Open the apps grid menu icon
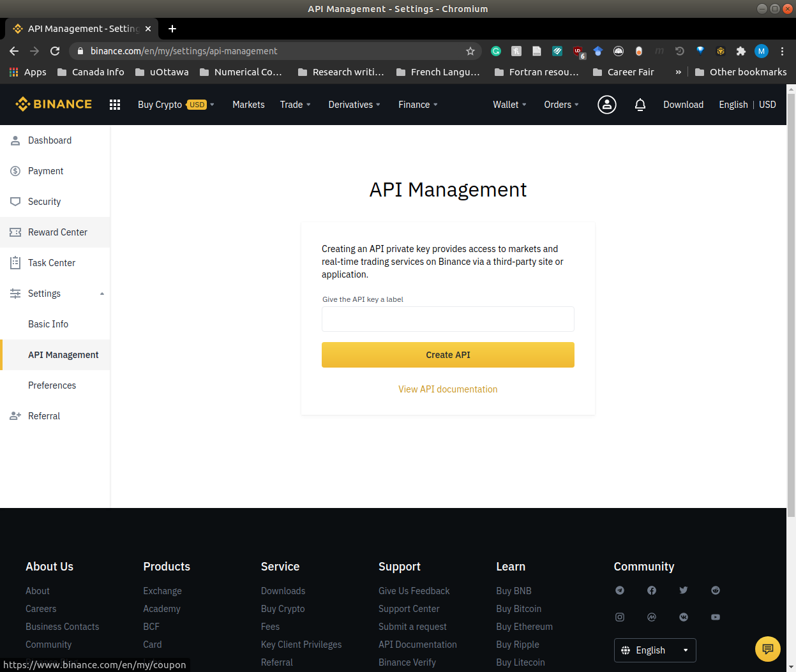Viewport: 796px width, 672px height. [115, 105]
